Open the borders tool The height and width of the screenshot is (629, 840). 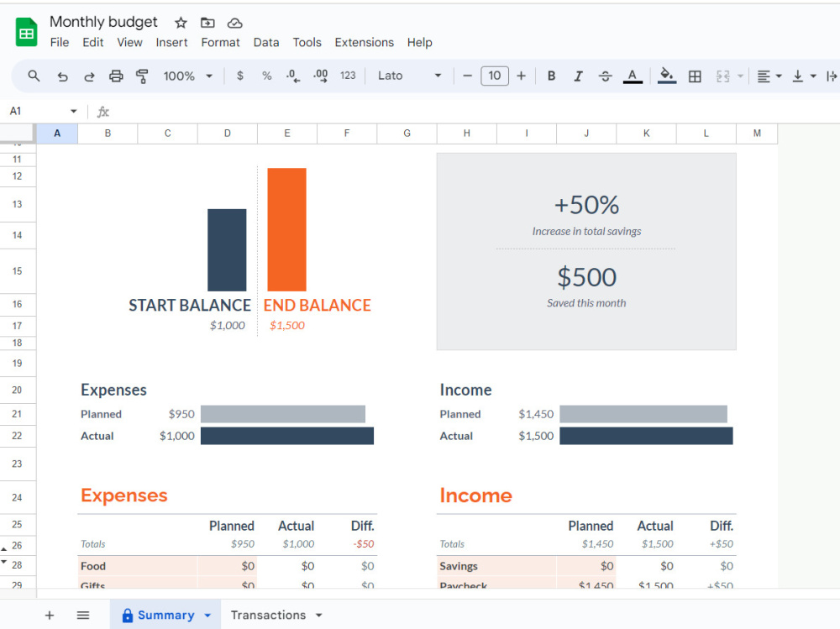(695, 76)
